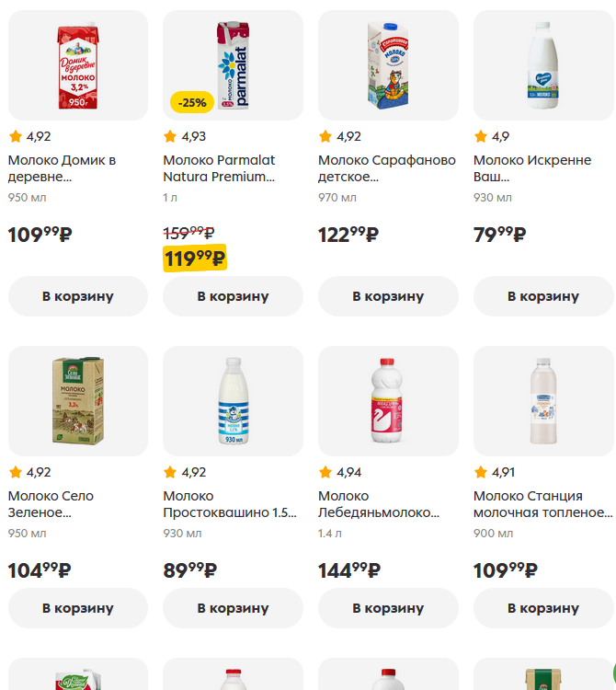Open the Parmalat milk carton image

coord(233,65)
